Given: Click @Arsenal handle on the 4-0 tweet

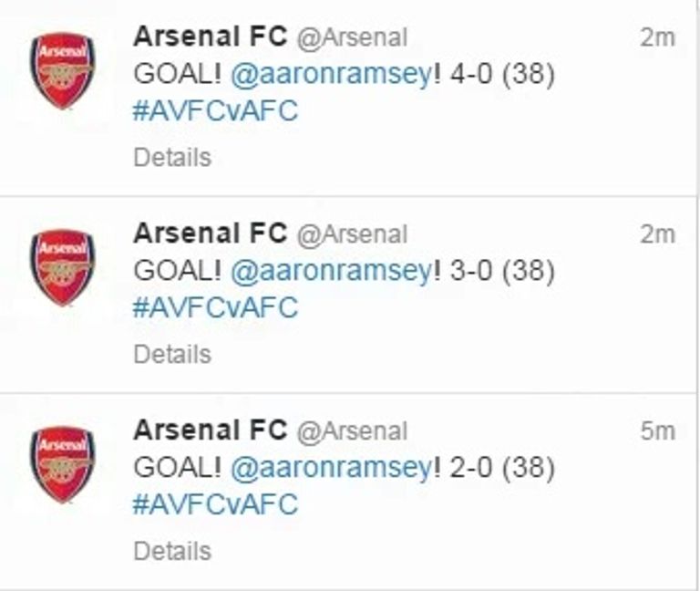Looking at the screenshot, I should coord(353,37).
